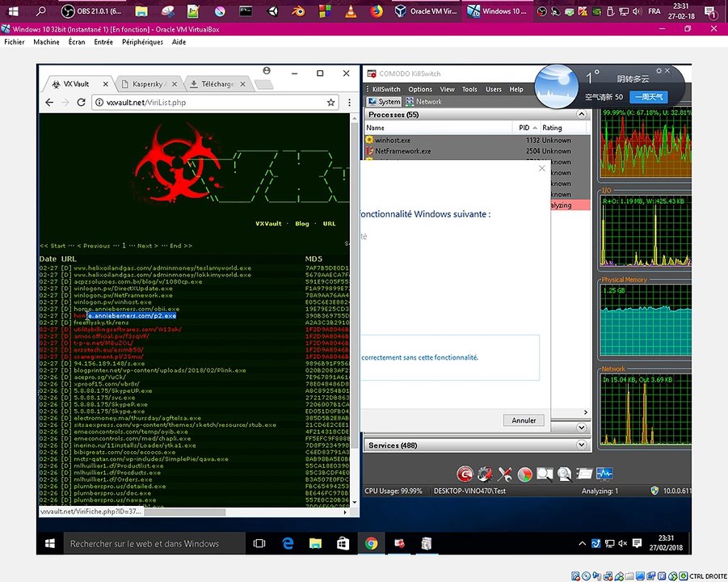Select the winhost.exe process row
The height and width of the screenshot is (582, 728).
(477, 140)
